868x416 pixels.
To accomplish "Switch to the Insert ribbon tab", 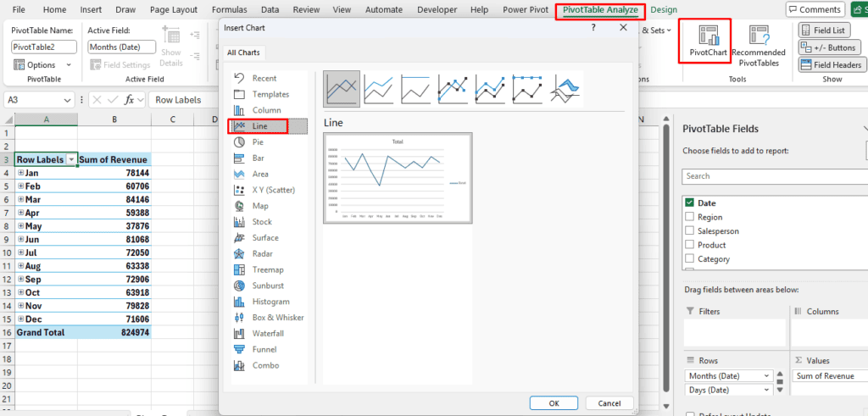I will 91,10.
